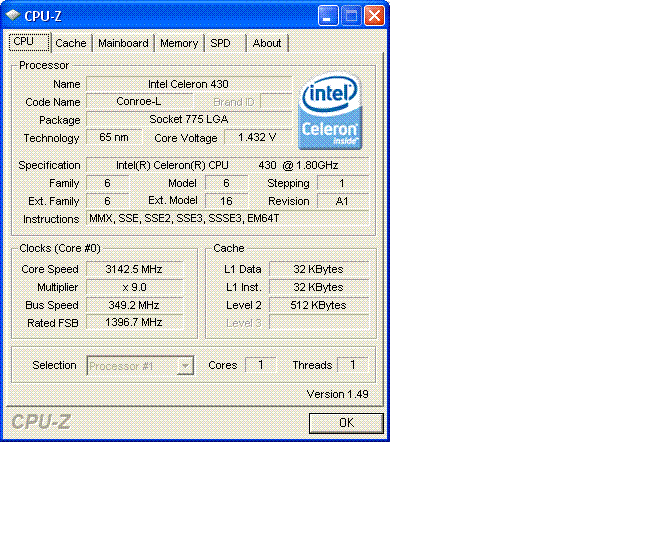Click the Revision value A1

click(x=343, y=201)
